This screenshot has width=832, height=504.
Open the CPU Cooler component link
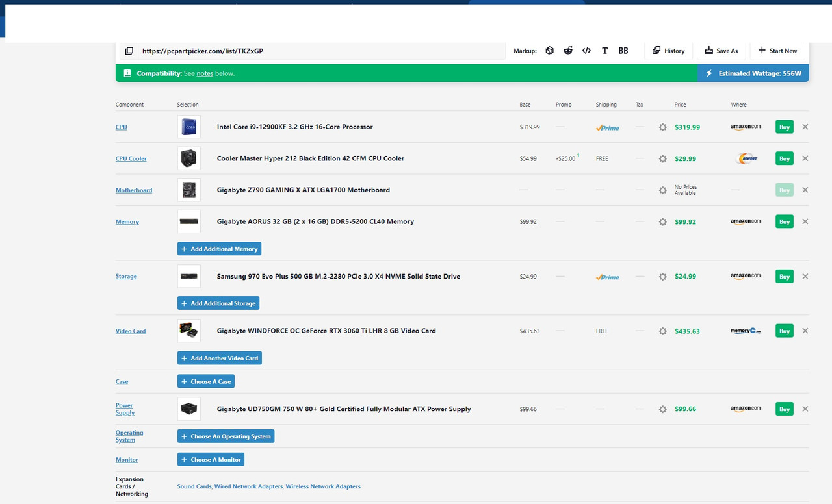tap(131, 158)
